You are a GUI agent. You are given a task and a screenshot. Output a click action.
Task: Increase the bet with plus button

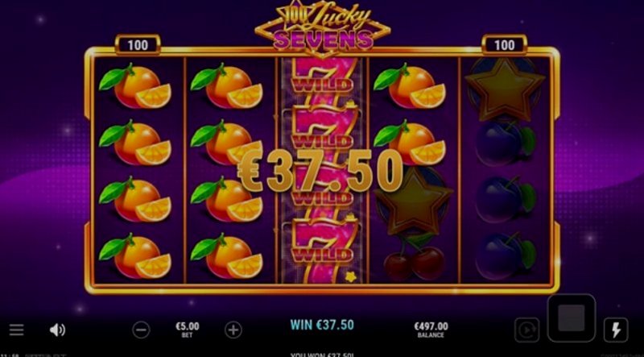(233, 330)
